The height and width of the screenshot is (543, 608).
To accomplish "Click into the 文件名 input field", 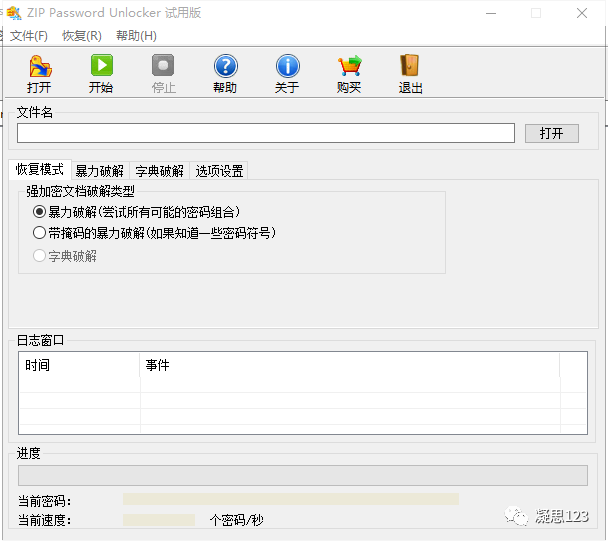I will [266, 133].
